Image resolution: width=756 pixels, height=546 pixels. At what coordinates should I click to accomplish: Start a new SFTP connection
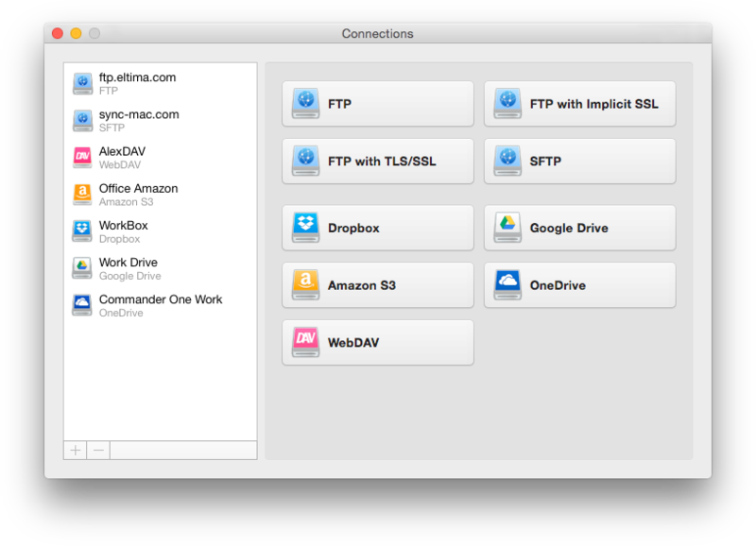(580, 161)
